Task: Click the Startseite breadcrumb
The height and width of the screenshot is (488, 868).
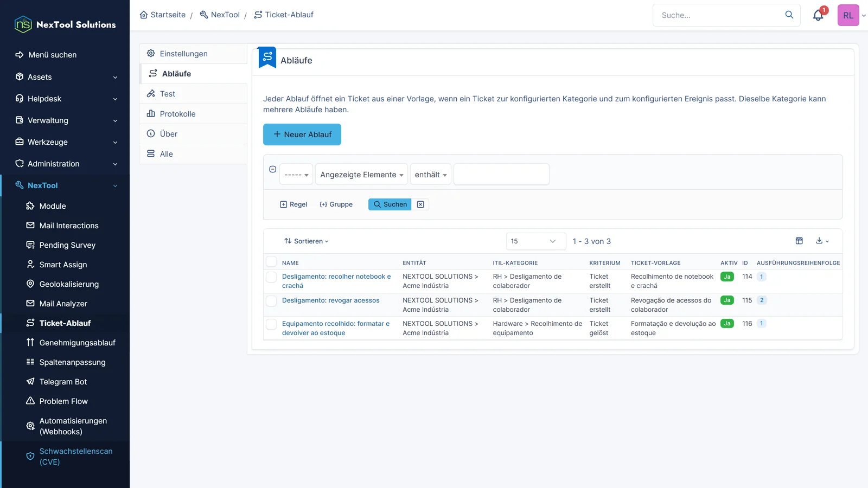Action: click(163, 15)
